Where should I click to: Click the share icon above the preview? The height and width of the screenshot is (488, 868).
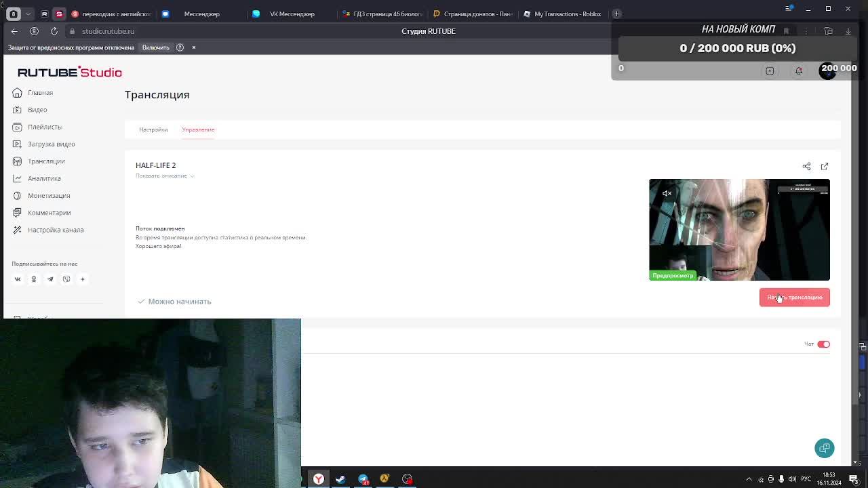pyautogui.click(x=806, y=166)
